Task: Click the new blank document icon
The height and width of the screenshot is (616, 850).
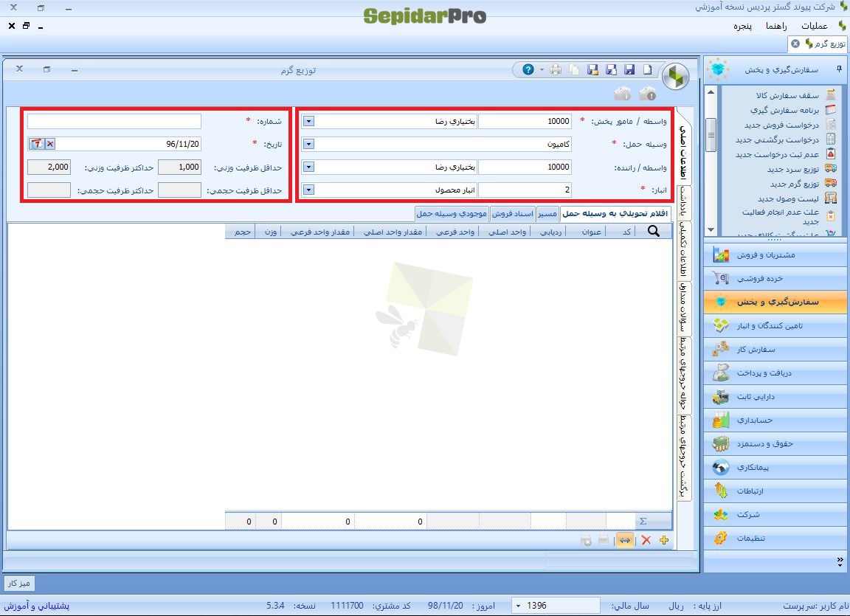Action: coord(648,69)
